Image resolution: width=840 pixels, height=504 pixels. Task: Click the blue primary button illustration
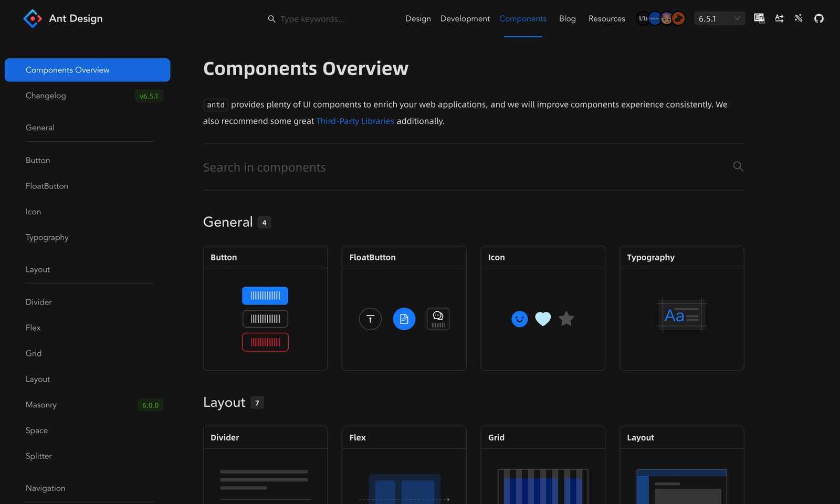pyautogui.click(x=265, y=296)
